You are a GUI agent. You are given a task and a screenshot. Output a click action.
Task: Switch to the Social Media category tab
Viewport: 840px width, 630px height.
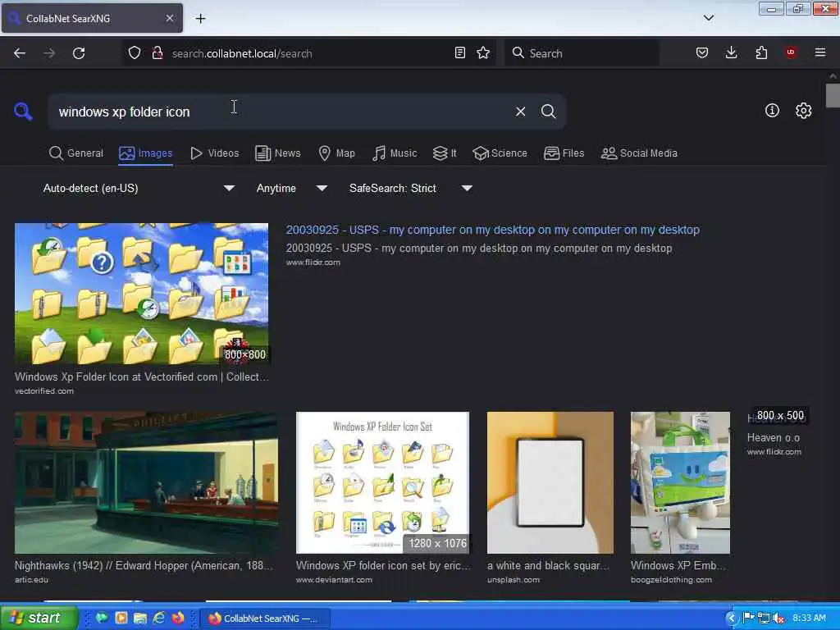(x=639, y=153)
